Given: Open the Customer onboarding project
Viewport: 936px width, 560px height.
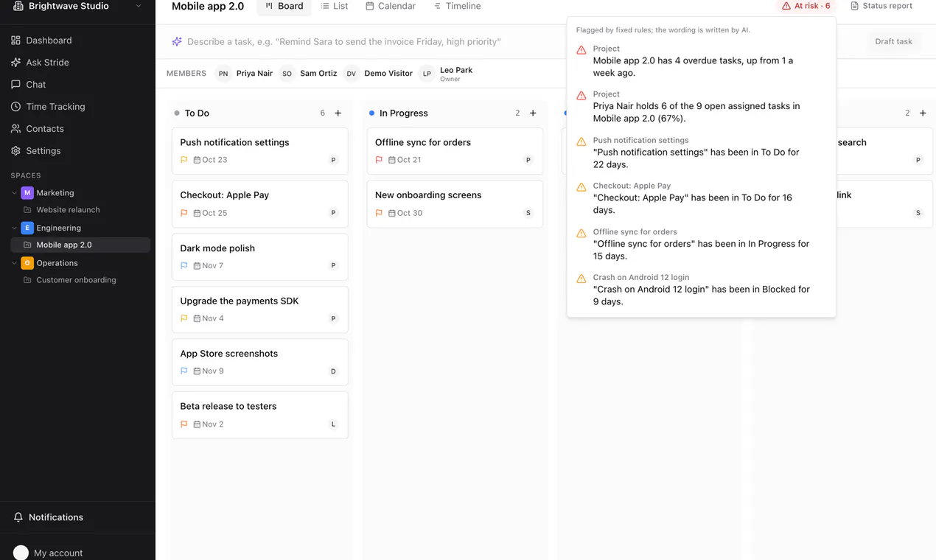Looking at the screenshot, I should (x=76, y=280).
